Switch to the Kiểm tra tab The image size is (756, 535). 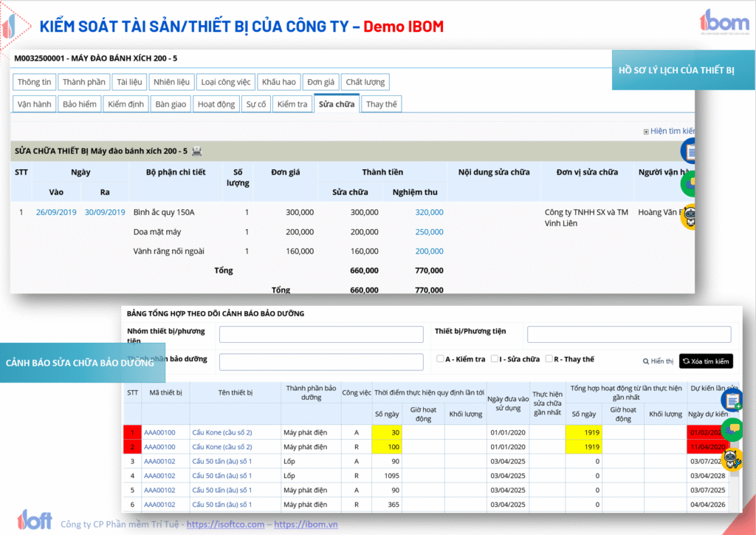pyautogui.click(x=292, y=104)
